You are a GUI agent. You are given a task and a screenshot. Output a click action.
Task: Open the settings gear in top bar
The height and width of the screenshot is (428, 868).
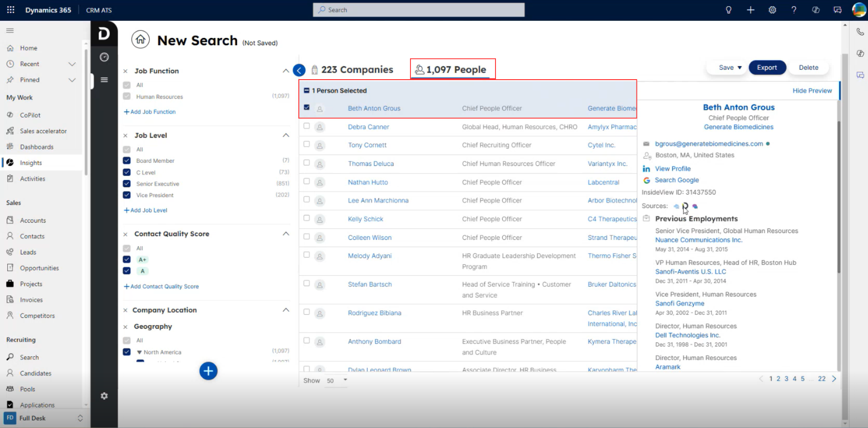[x=772, y=10]
